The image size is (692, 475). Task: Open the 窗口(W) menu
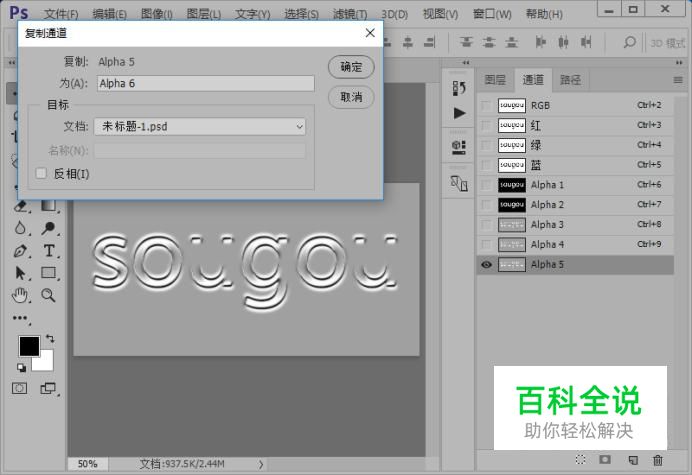pos(492,14)
